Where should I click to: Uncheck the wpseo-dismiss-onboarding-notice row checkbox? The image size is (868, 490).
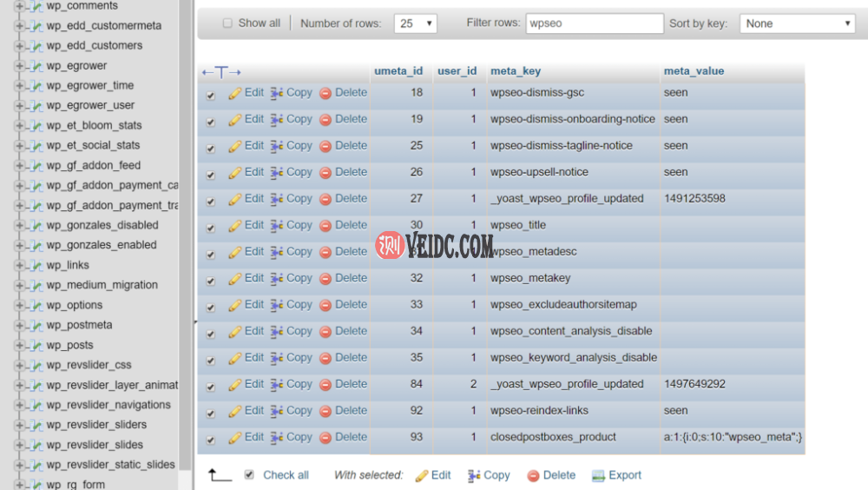coord(210,122)
